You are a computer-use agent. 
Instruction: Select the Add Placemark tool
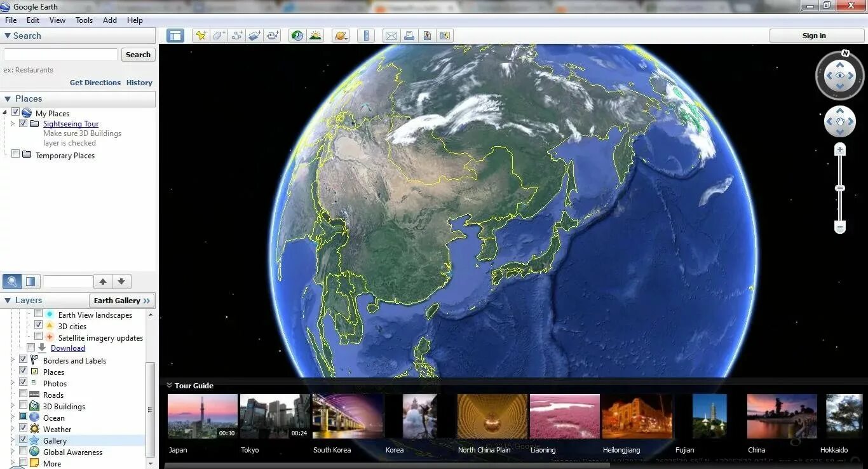[200, 35]
